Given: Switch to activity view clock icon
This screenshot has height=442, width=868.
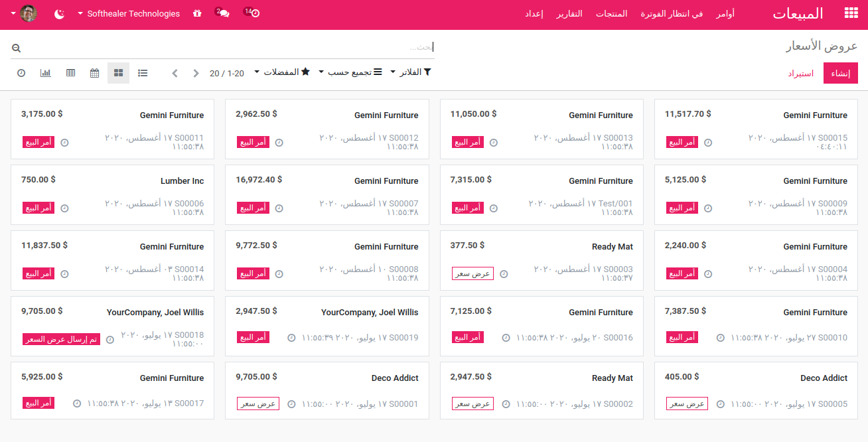Looking at the screenshot, I should 21,73.
